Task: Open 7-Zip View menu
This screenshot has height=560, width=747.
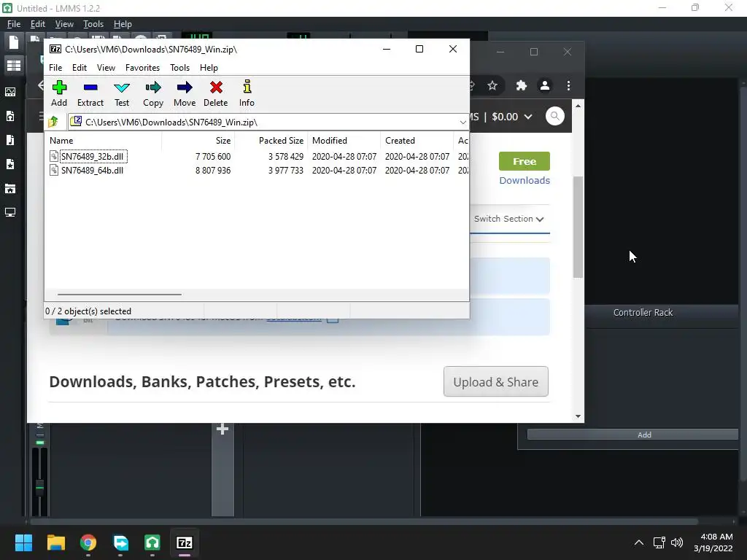Action: 106,68
